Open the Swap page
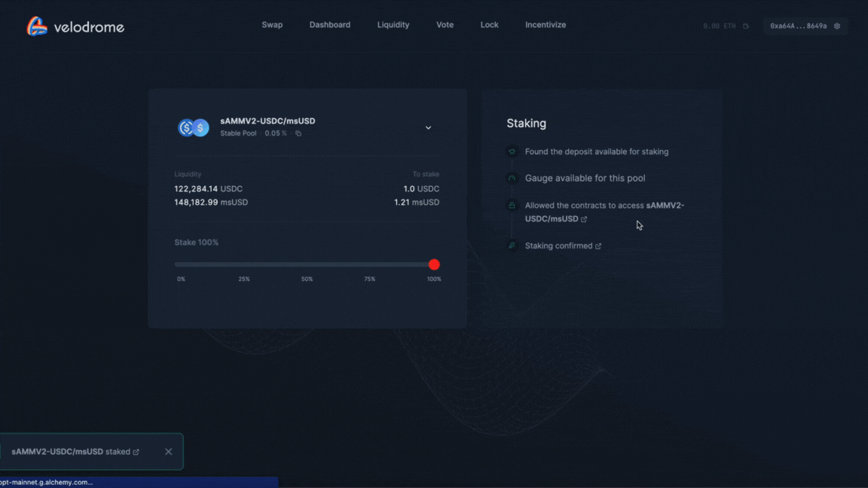868x488 pixels. tap(272, 25)
